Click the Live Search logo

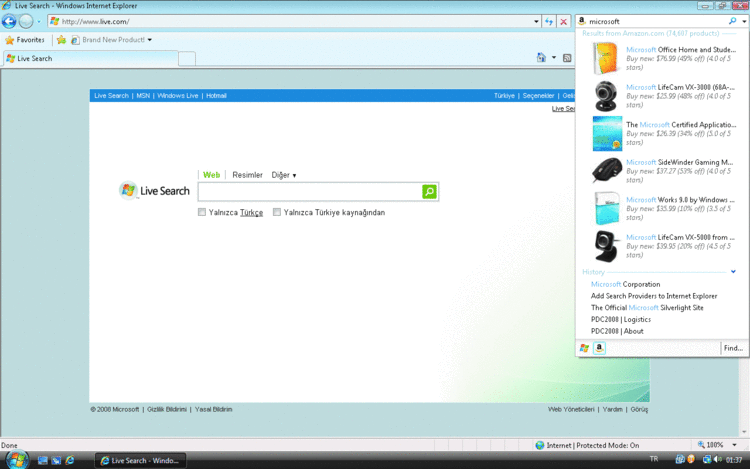[154, 191]
